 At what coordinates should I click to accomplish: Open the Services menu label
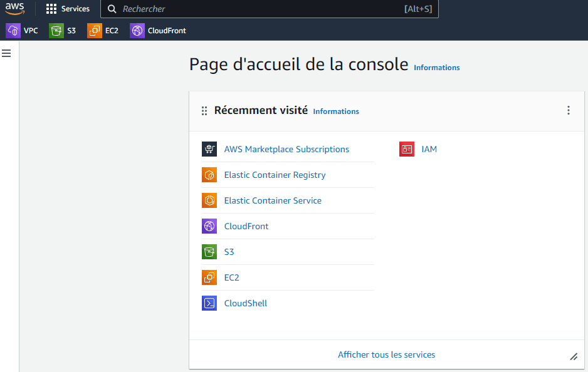(x=75, y=9)
